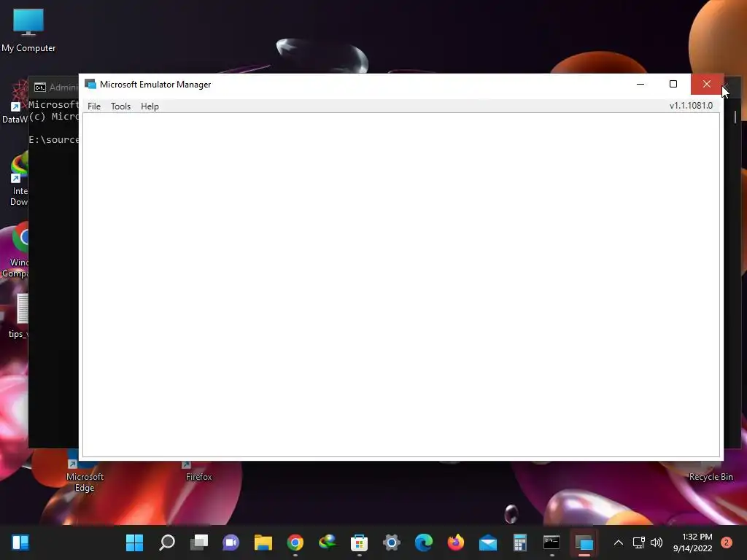Image resolution: width=747 pixels, height=560 pixels.
Task: Open Internet Download Manager taskbar icon
Action: 328,542
